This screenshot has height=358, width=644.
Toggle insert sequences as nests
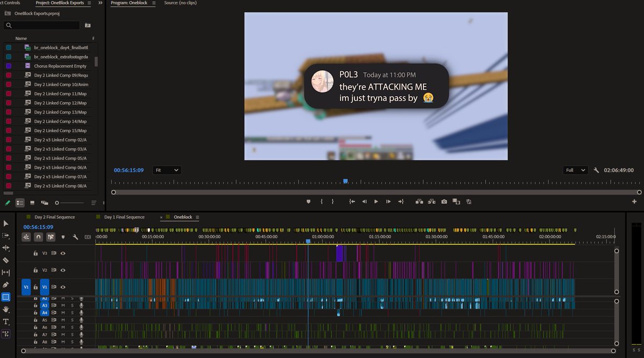(x=26, y=236)
